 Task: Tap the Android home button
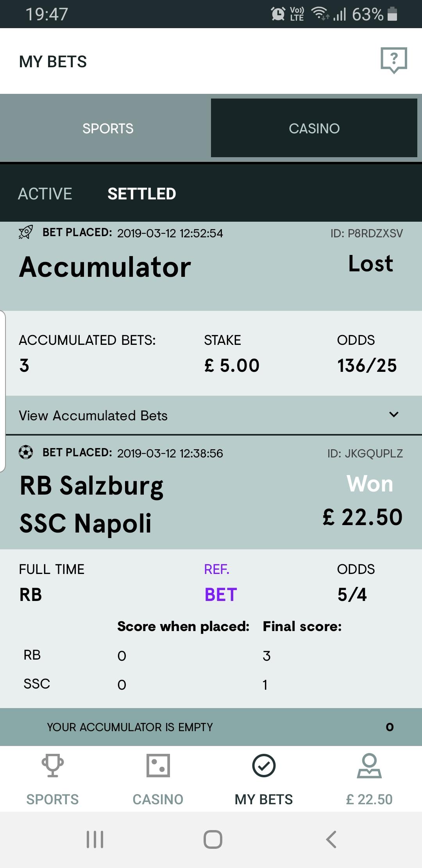213,839
